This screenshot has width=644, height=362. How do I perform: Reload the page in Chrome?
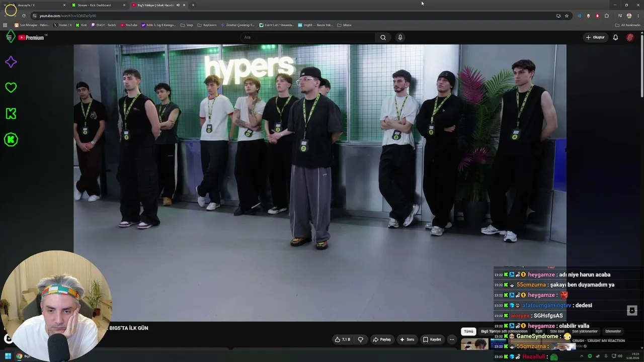point(24,16)
